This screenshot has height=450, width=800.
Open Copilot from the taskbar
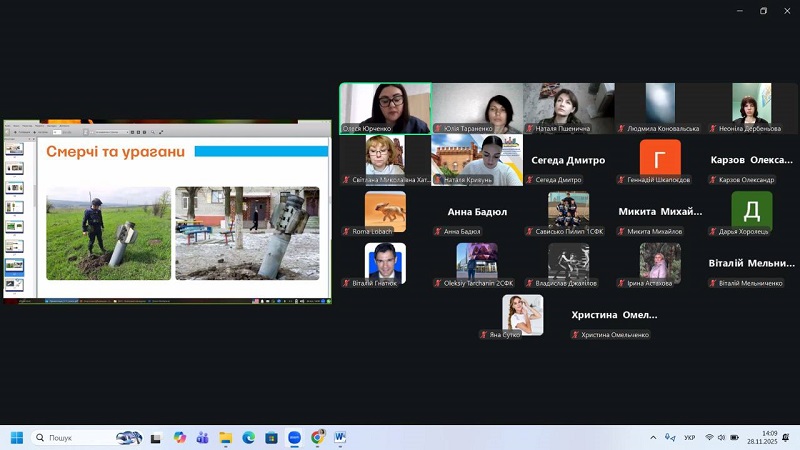179,438
